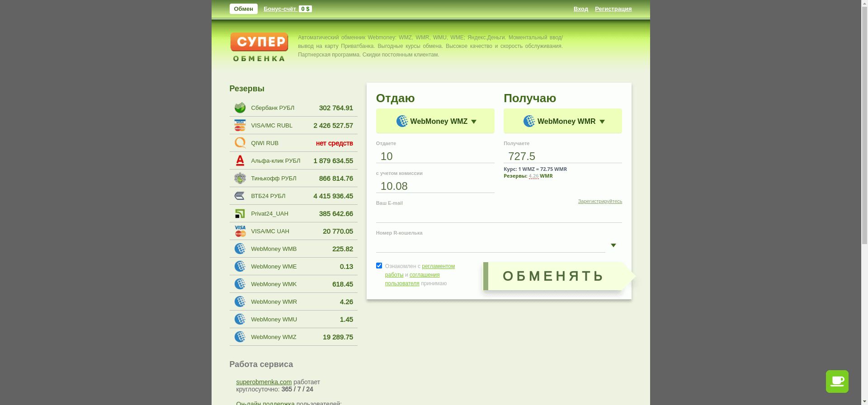Open the Бонус-счёт link
Screen dimensions: 868x405
[x=280, y=9]
